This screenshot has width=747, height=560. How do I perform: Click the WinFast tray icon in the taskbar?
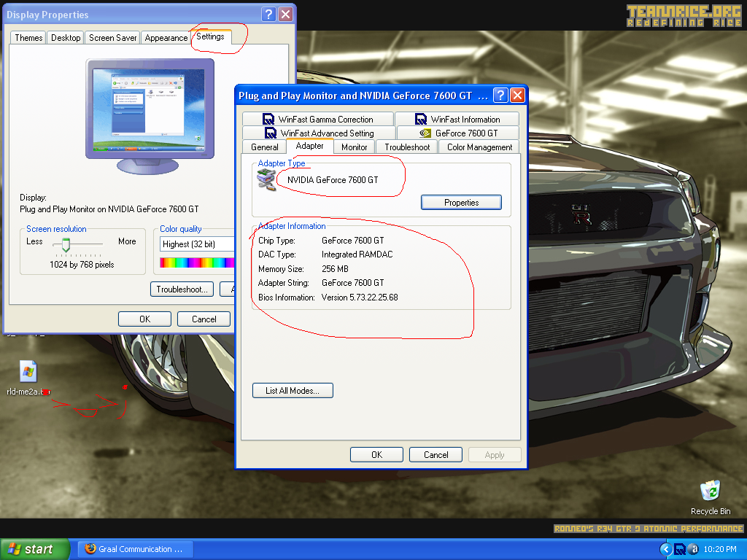coord(680,549)
